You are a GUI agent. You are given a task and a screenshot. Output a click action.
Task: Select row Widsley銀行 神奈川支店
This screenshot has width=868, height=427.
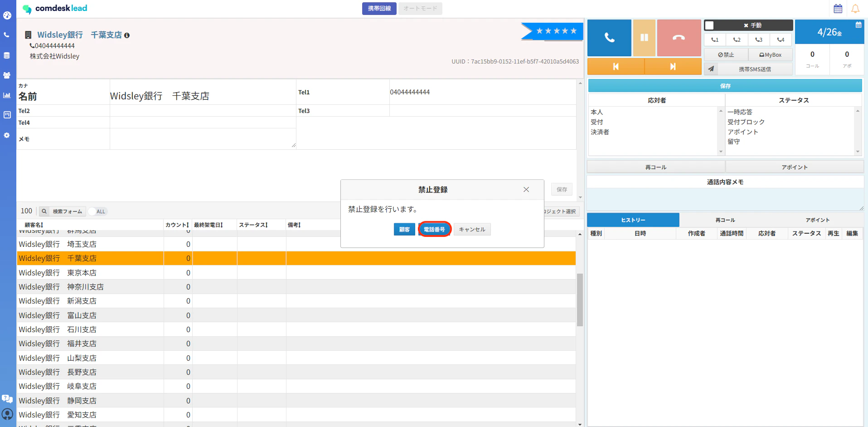[296, 287]
